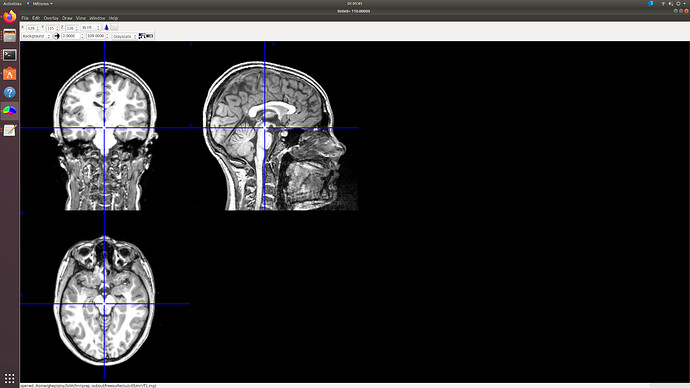The width and height of the screenshot is (690, 388).
Task: Click the auto contrast half-circle icon
Action: point(56,36)
